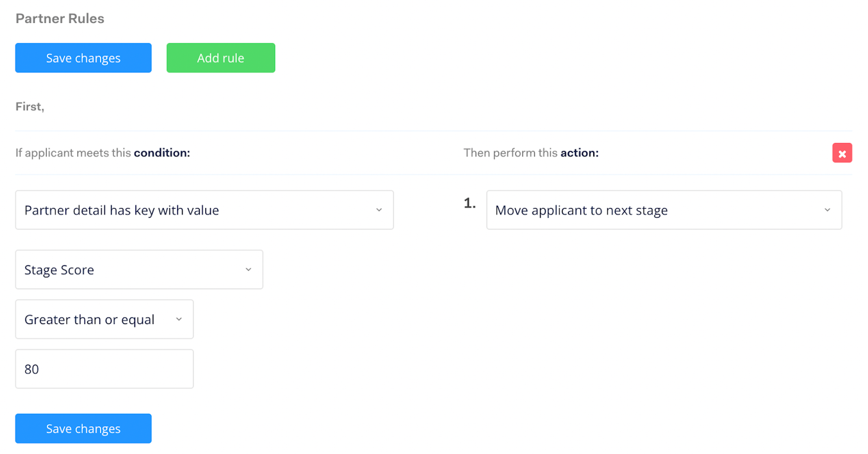This screenshot has width=868, height=454.
Task: Click the value field containing 80
Action: tap(104, 368)
